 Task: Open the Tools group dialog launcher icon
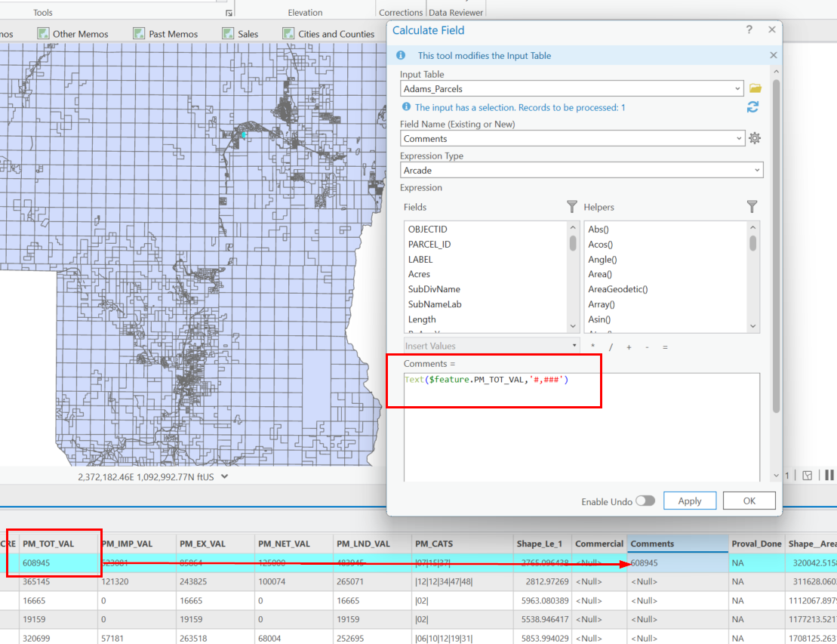[x=229, y=14]
